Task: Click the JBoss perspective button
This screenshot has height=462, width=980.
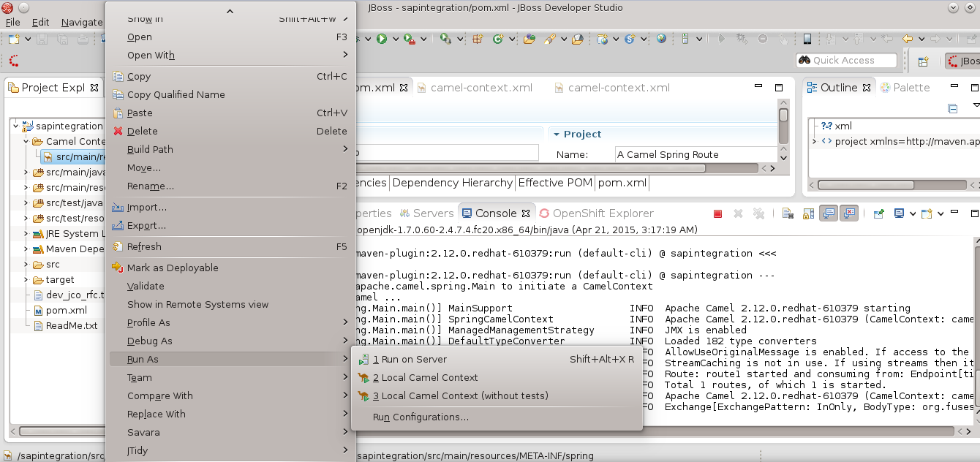Action: click(962, 61)
